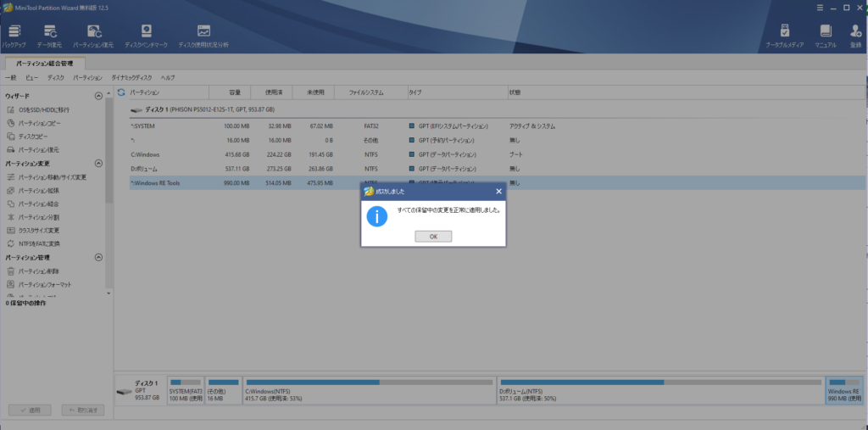
Task: Choose パーティション削除 in the sidebar
Action: tap(32, 271)
